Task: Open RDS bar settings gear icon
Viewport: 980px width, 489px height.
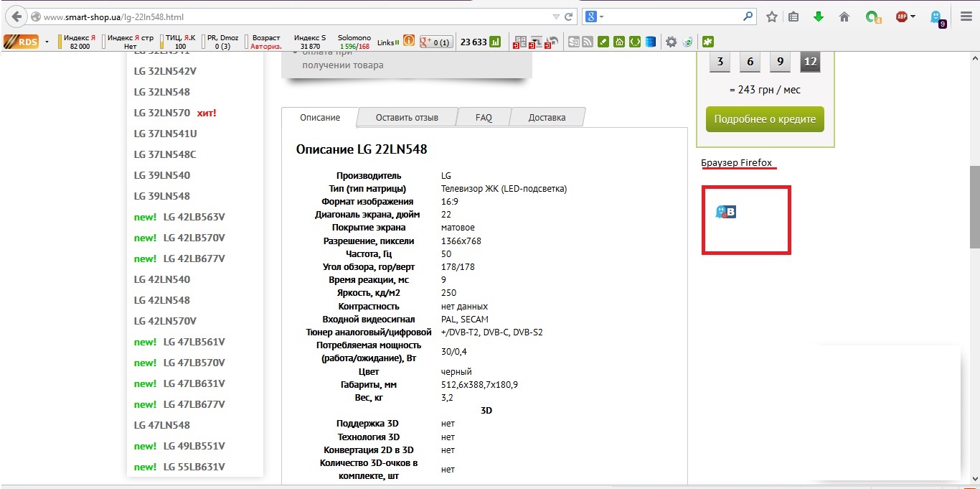Action: pos(672,42)
